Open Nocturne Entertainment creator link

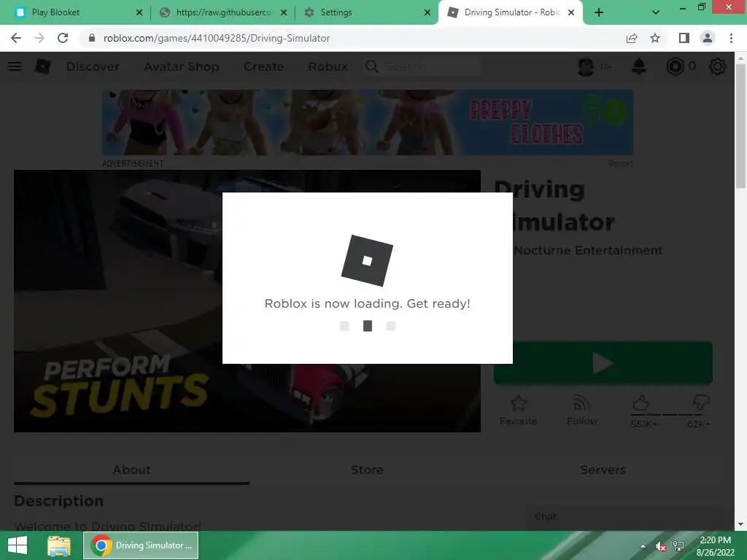point(588,251)
